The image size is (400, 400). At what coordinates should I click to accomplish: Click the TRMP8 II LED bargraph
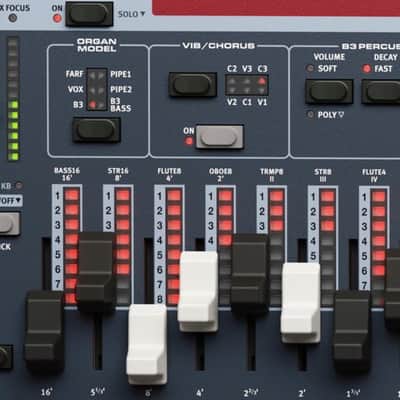pyautogui.click(x=277, y=247)
